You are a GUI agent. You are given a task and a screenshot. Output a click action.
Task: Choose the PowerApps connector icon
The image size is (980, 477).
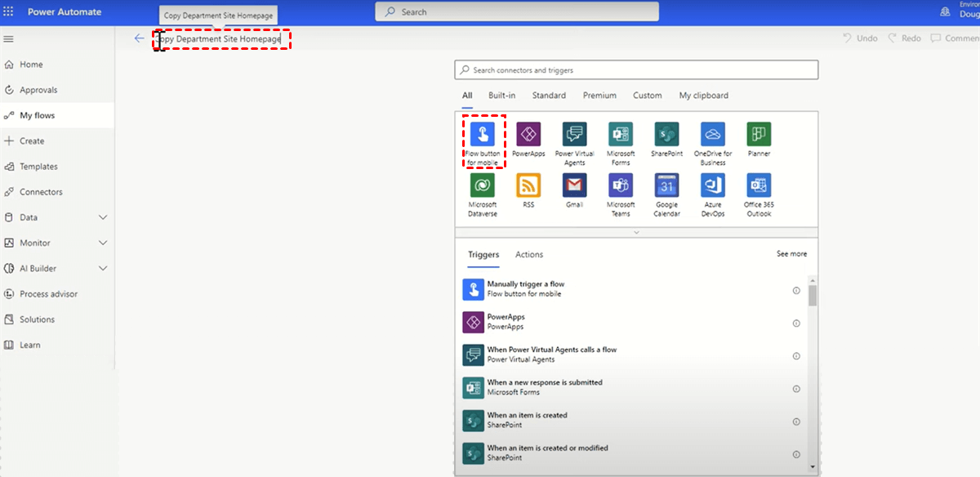click(x=528, y=135)
